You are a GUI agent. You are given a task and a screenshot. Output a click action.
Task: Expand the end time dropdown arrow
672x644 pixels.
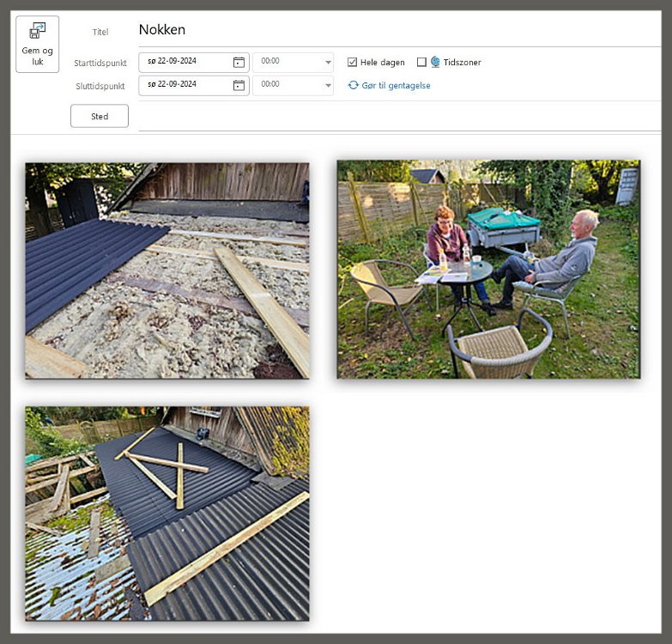328,85
